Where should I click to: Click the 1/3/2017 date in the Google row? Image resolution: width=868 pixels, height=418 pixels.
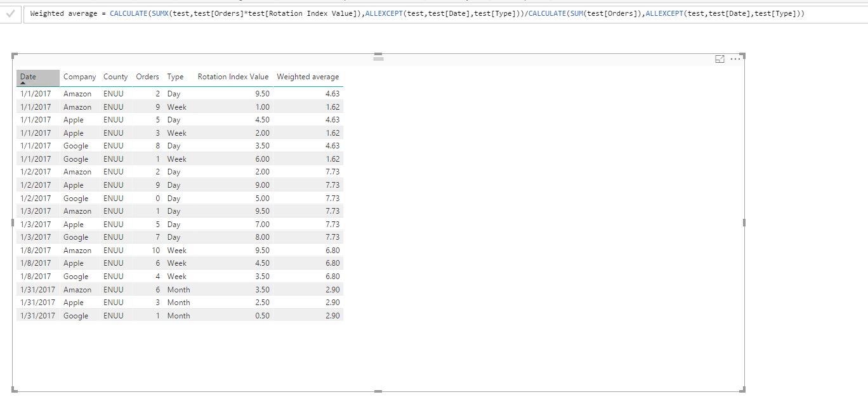click(x=36, y=237)
